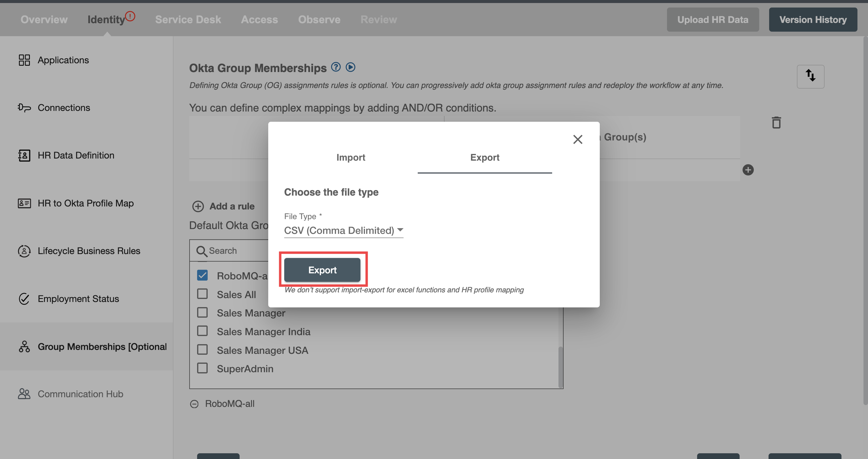Delete the rule using trash icon
Image resolution: width=868 pixels, height=459 pixels.
click(x=776, y=122)
